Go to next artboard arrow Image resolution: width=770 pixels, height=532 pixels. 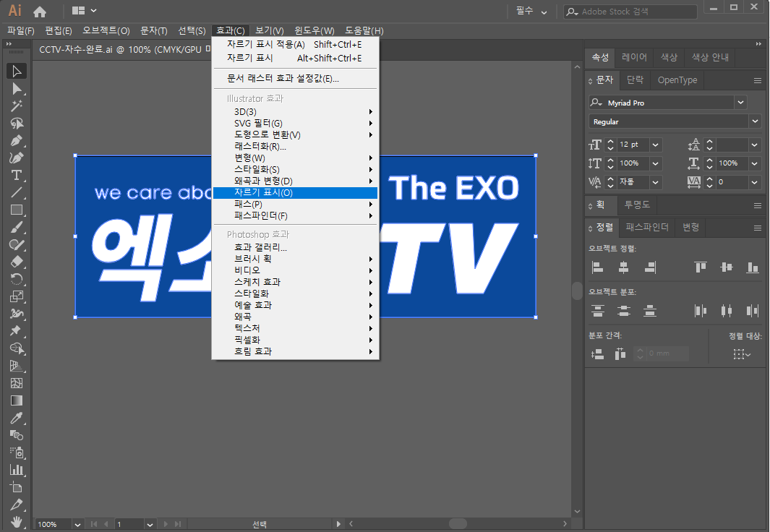tap(166, 524)
